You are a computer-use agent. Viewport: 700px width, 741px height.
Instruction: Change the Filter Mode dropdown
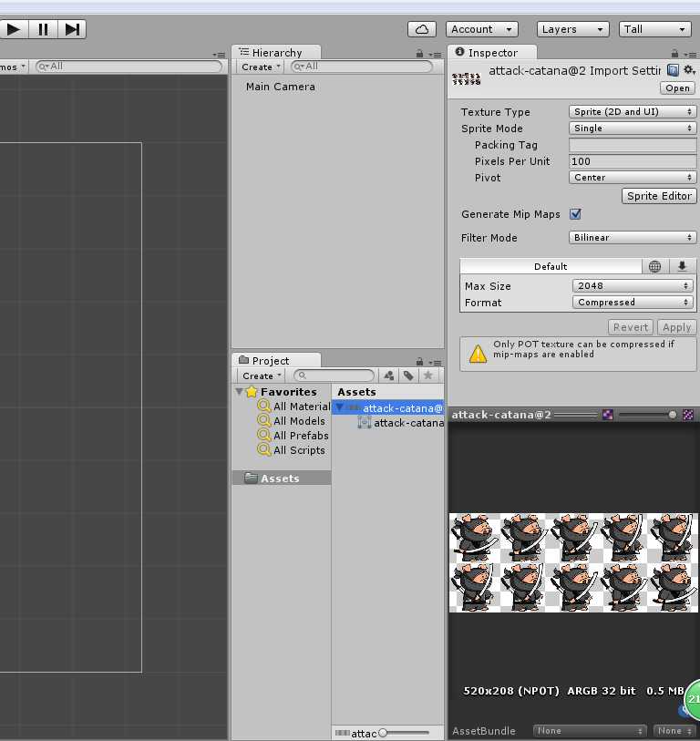click(632, 237)
